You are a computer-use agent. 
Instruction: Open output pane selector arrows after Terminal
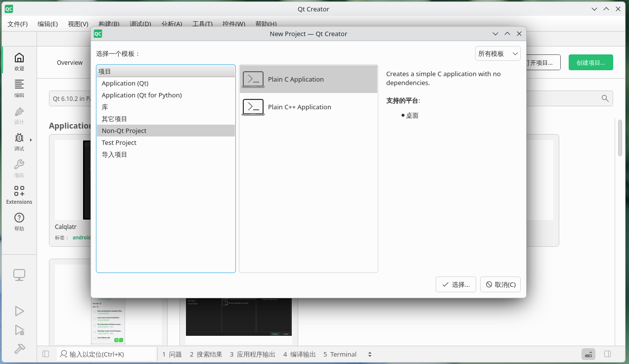(x=369, y=354)
